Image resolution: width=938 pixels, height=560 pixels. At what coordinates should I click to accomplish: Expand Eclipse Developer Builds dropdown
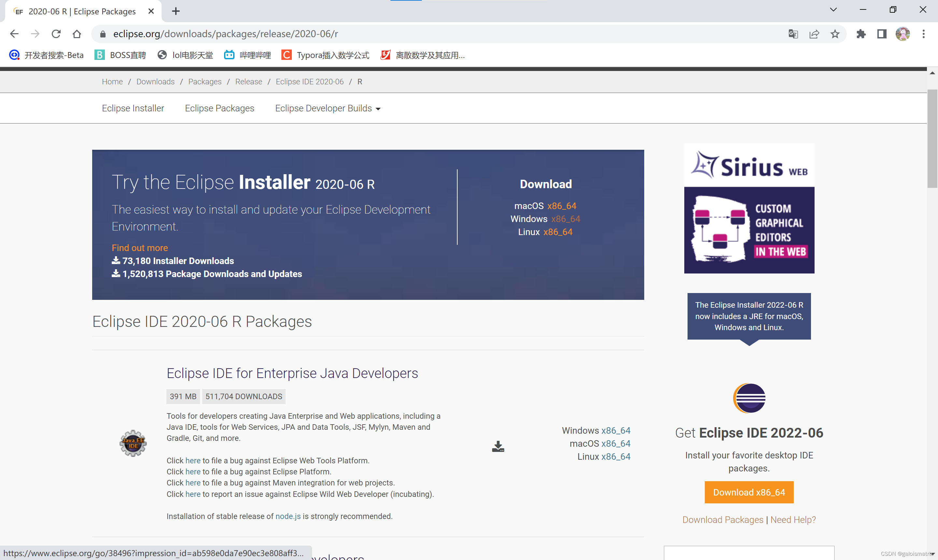pyautogui.click(x=327, y=108)
